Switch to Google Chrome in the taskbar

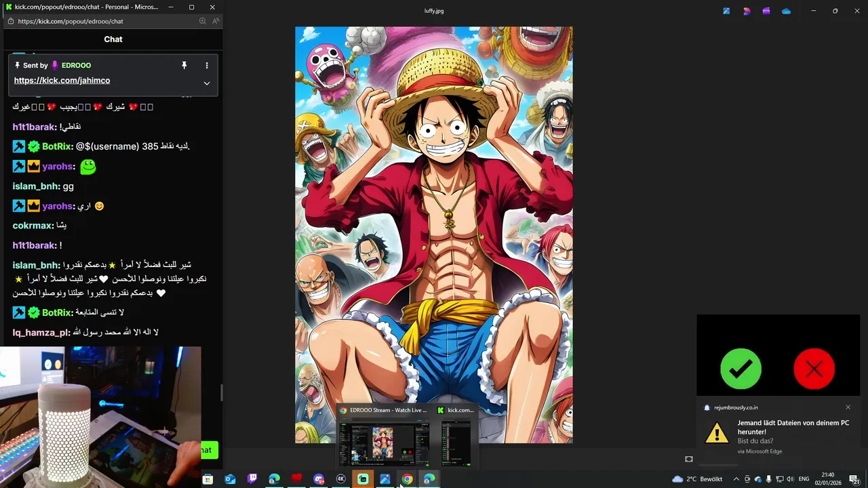coord(407,479)
